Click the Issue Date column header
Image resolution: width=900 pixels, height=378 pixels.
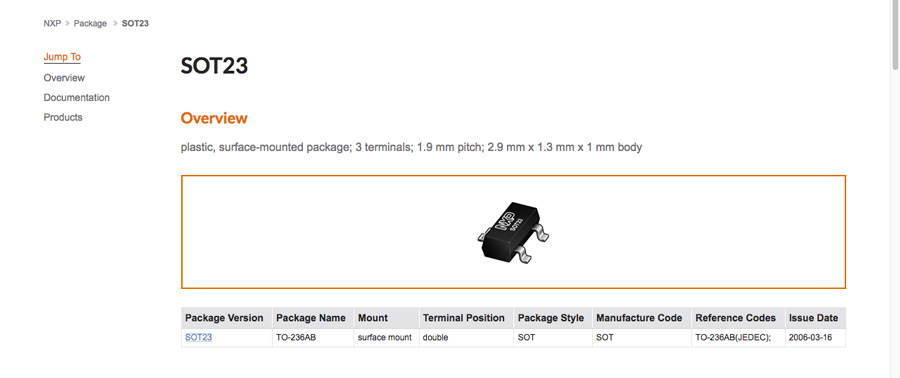click(815, 318)
